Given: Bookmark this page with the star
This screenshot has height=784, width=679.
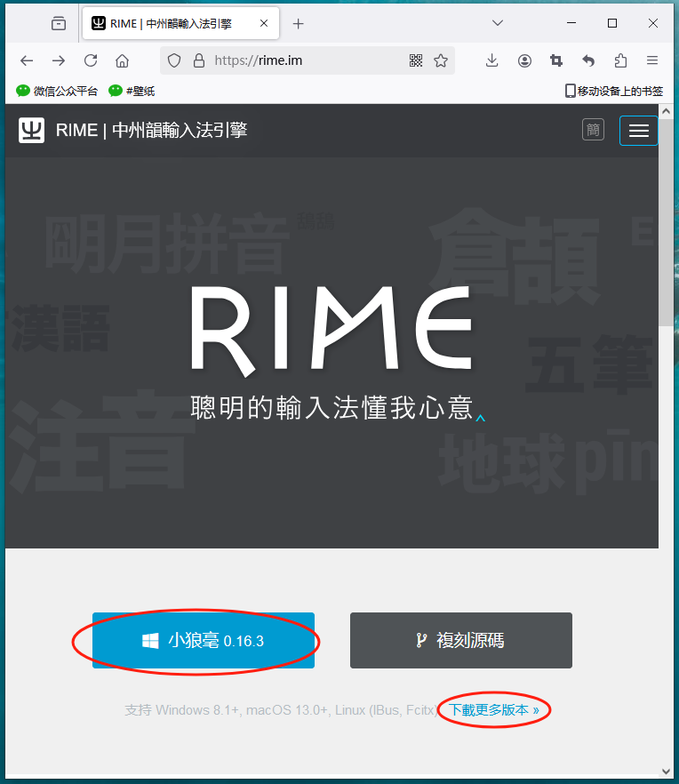Looking at the screenshot, I should 441,60.
